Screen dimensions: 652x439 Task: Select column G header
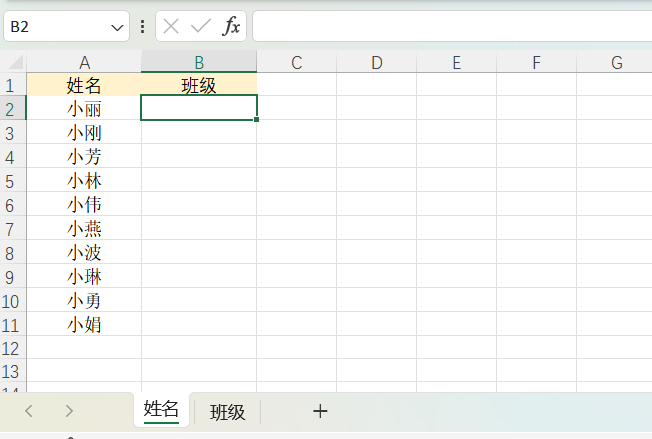(x=616, y=63)
